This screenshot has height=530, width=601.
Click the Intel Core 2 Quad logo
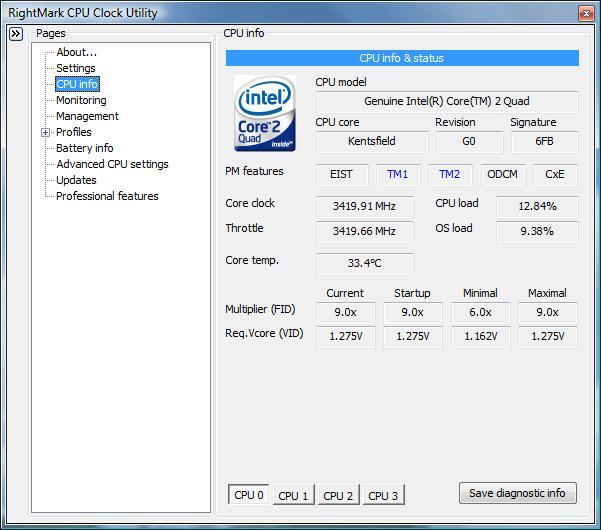[x=265, y=113]
